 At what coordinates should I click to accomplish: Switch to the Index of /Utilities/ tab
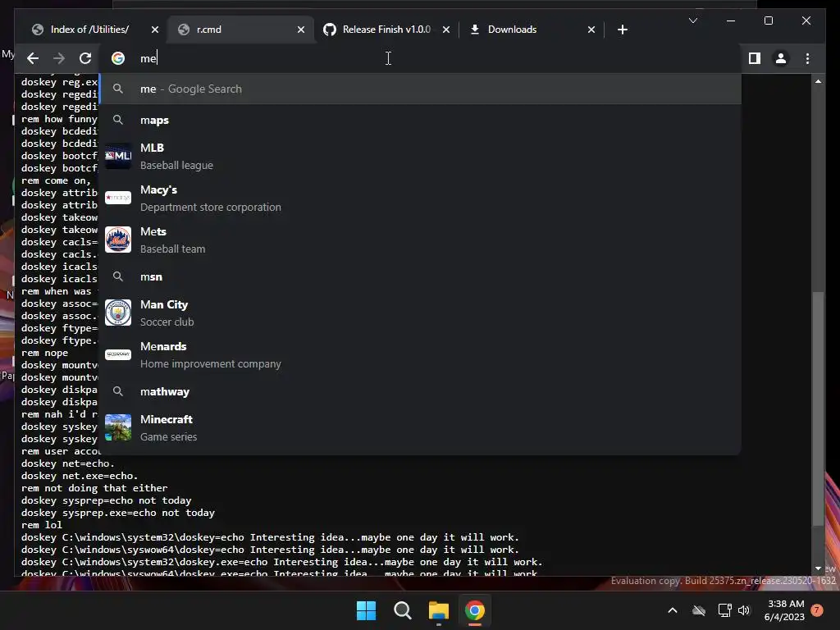pyautogui.click(x=89, y=30)
